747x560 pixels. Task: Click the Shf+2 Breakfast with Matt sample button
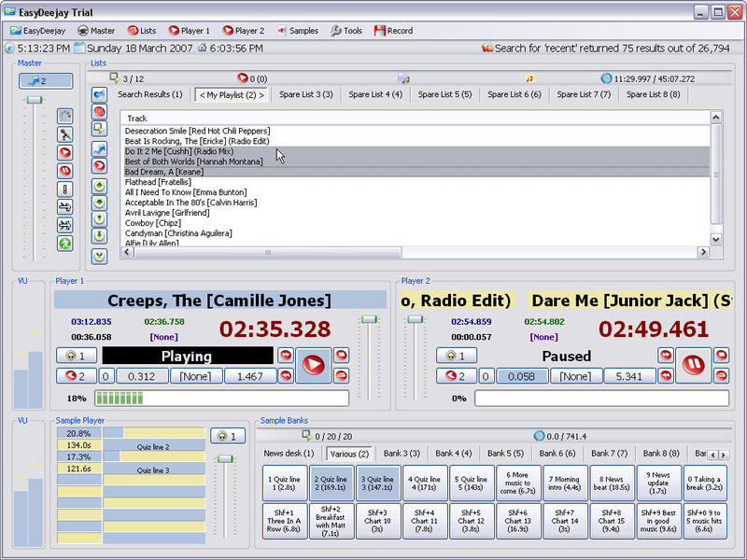click(x=331, y=521)
